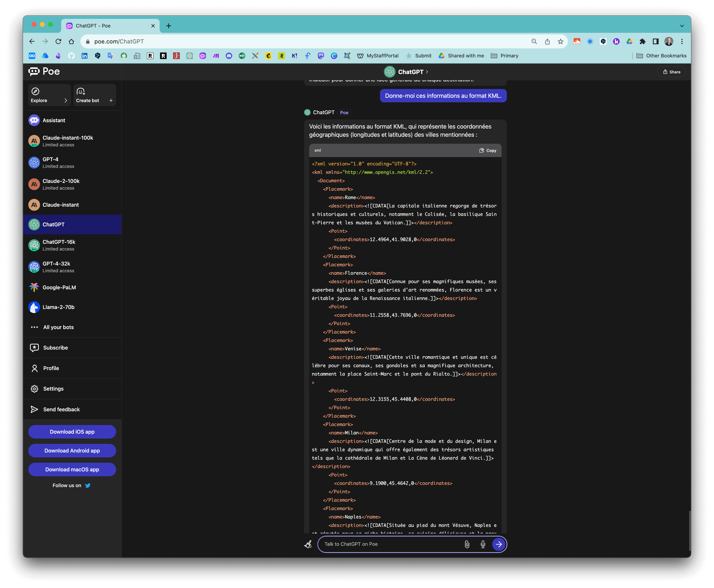This screenshot has height=588, width=714.
Task: Start voice input with the microphone icon
Action: pos(483,544)
